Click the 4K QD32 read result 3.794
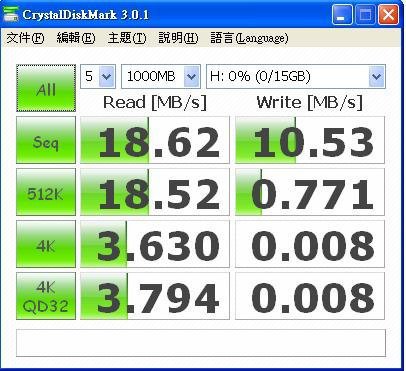 pyautogui.click(x=155, y=296)
